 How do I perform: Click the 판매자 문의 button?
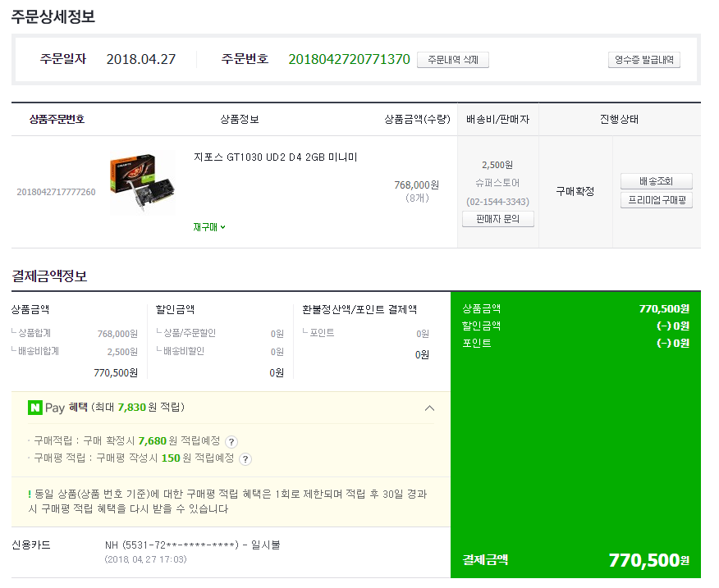pyautogui.click(x=497, y=219)
